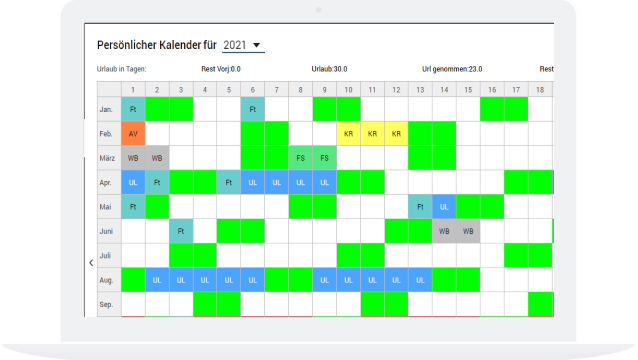The width and height of the screenshot is (638, 360).
Task: Click the Mai row label
Action: point(109,207)
